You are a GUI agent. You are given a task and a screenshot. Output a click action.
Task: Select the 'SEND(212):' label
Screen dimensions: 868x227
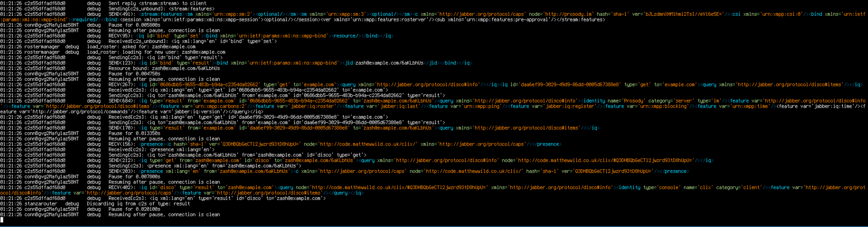122,160
